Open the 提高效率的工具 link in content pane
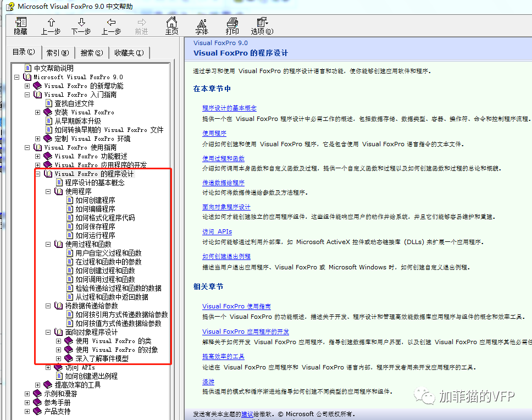This screenshot has height=420, width=532. tap(223, 356)
